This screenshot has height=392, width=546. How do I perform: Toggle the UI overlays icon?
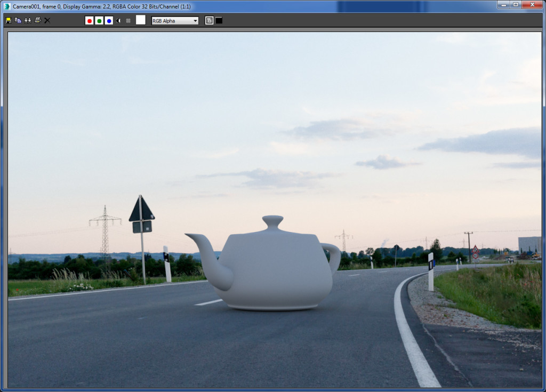208,20
